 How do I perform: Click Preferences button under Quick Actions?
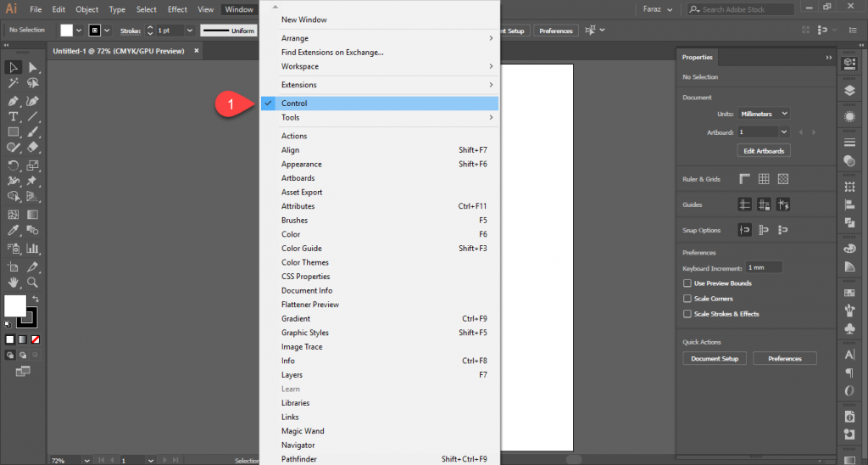[x=784, y=359]
